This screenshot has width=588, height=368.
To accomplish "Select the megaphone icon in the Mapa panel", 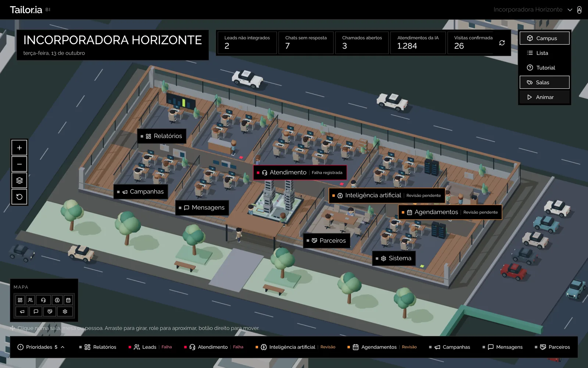I will click(x=22, y=312).
